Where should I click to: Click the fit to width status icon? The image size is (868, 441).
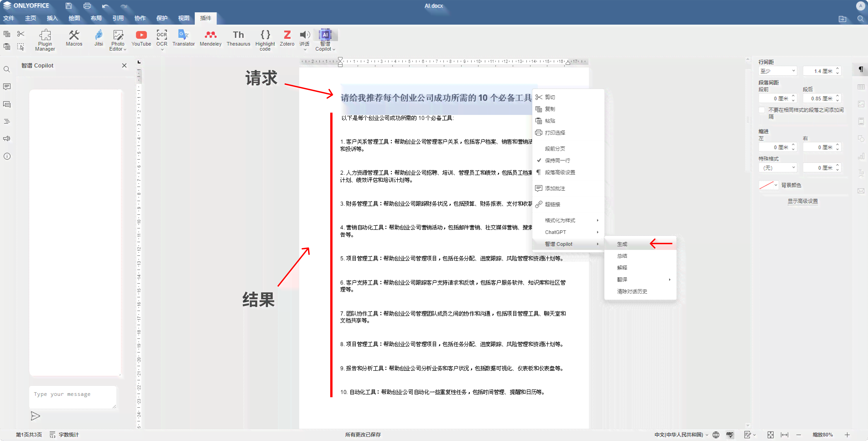pos(785,435)
